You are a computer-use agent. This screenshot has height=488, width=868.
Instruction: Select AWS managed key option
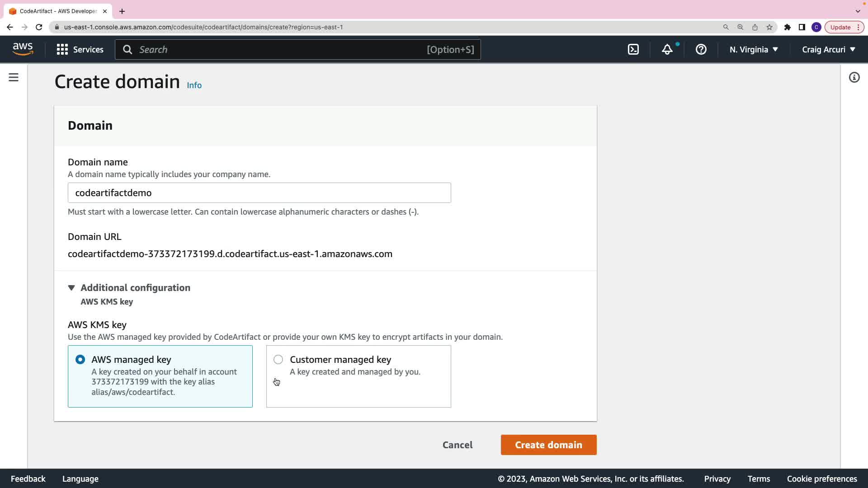click(x=80, y=360)
